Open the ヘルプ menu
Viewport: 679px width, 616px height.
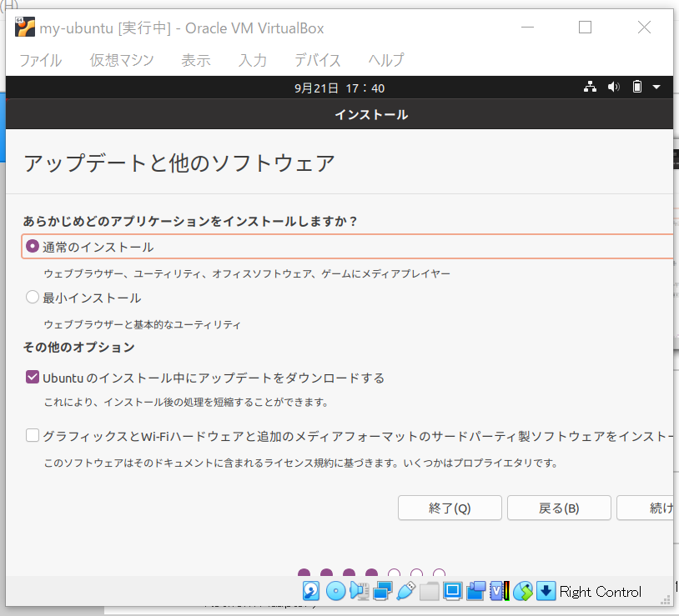(386, 60)
